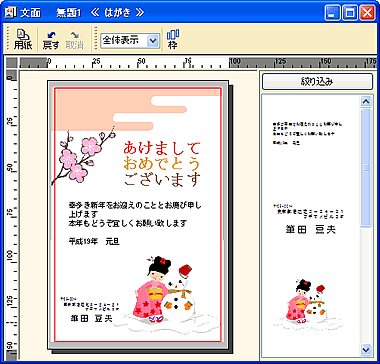Select the plum blossom branch illustration
Image resolution: width=380 pixels, height=364 pixels.
click(x=83, y=156)
